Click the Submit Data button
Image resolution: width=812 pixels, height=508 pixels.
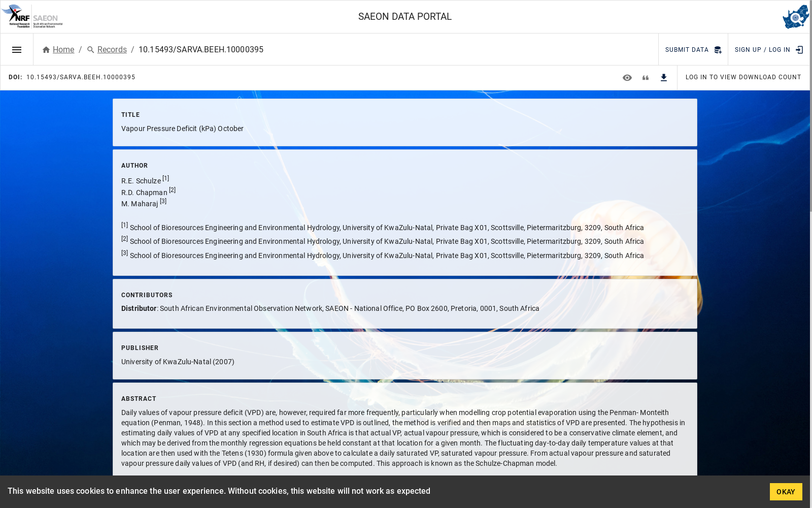[x=693, y=50]
